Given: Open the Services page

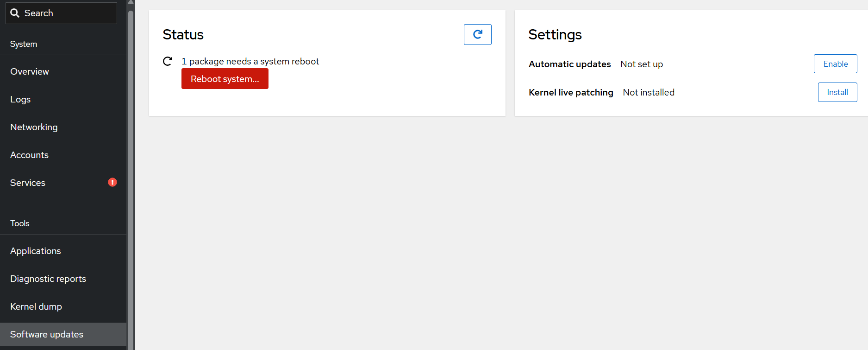Looking at the screenshot, I should [28, 183].
